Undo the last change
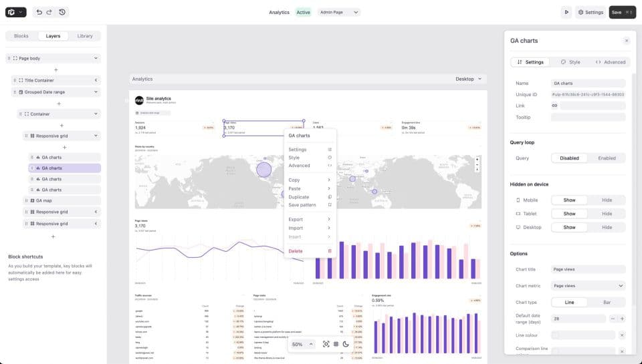 [x=39, y=12]
